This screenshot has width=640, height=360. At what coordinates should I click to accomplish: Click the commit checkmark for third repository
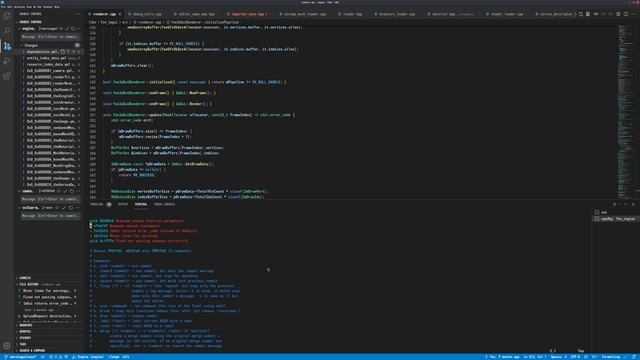64,208
